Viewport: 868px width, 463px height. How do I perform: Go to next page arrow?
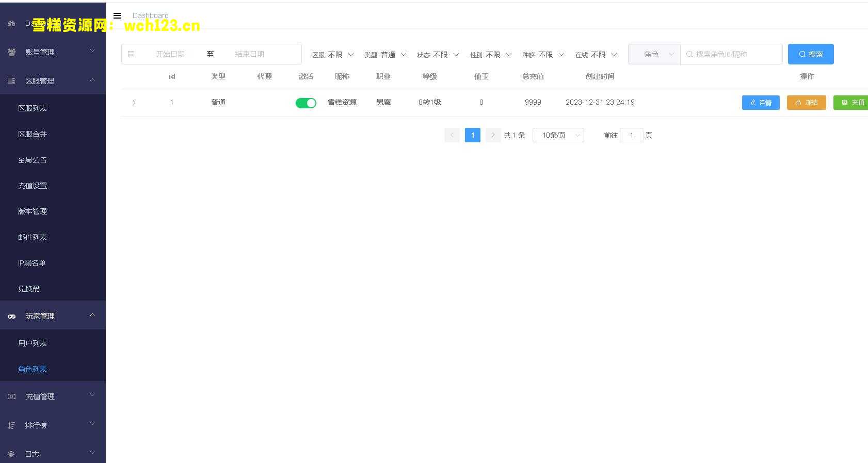tap(493, 135)
